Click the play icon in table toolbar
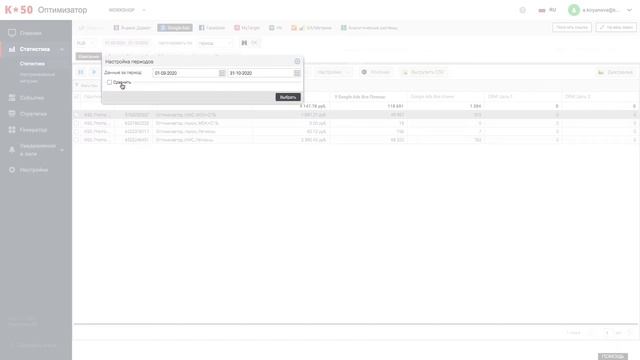The width and height of the screenshot is (640, 360). pos(94,72)
